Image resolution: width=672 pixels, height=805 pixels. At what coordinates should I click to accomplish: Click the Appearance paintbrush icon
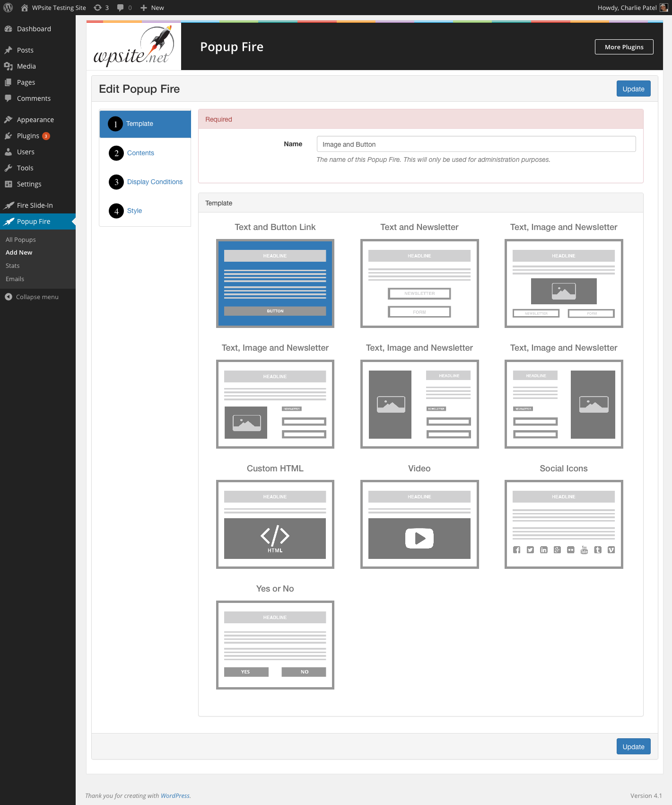(x=8, y=120)
